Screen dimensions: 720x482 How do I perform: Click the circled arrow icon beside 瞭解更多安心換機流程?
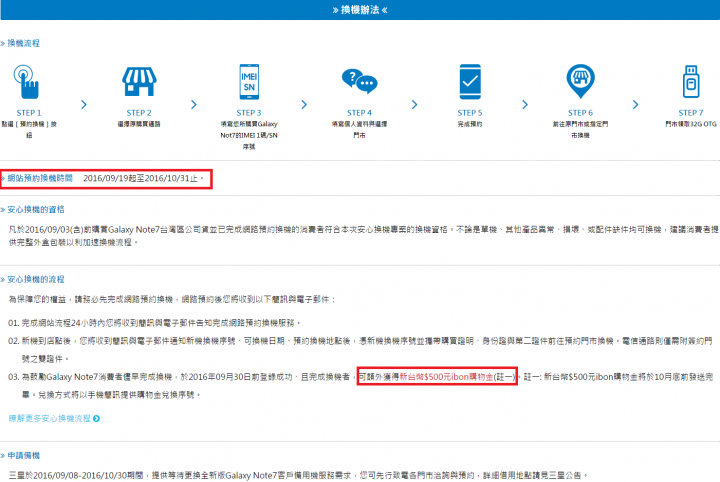96,419
